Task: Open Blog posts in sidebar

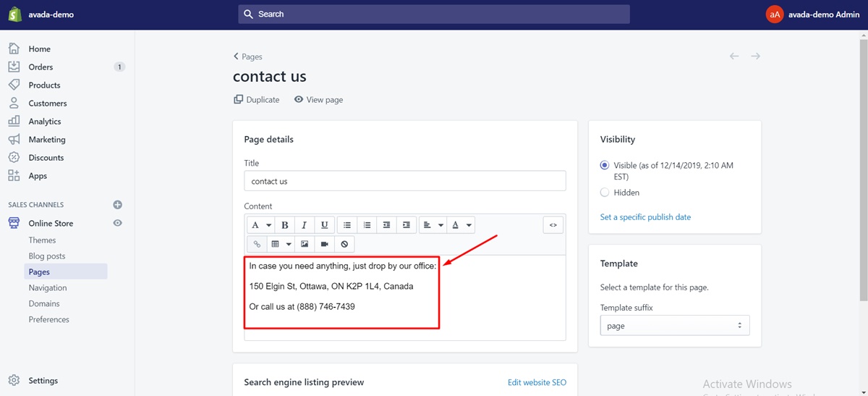Action: click(47, 256)
